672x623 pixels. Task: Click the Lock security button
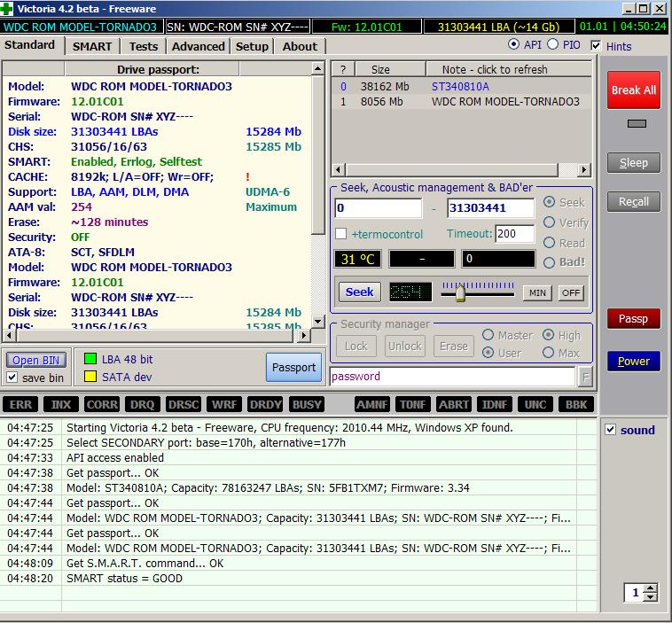pos(356,347)
